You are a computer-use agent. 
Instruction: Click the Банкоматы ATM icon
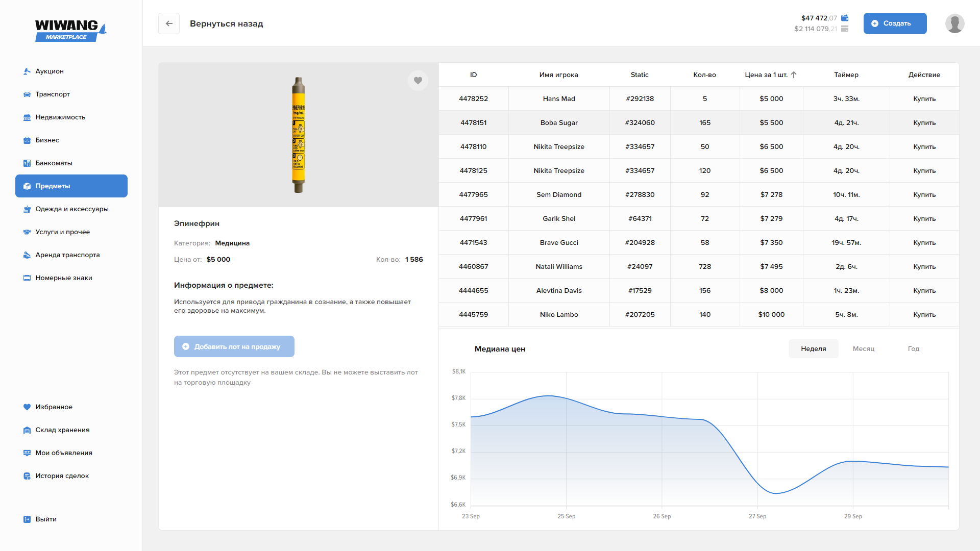(x=27, y=163)
